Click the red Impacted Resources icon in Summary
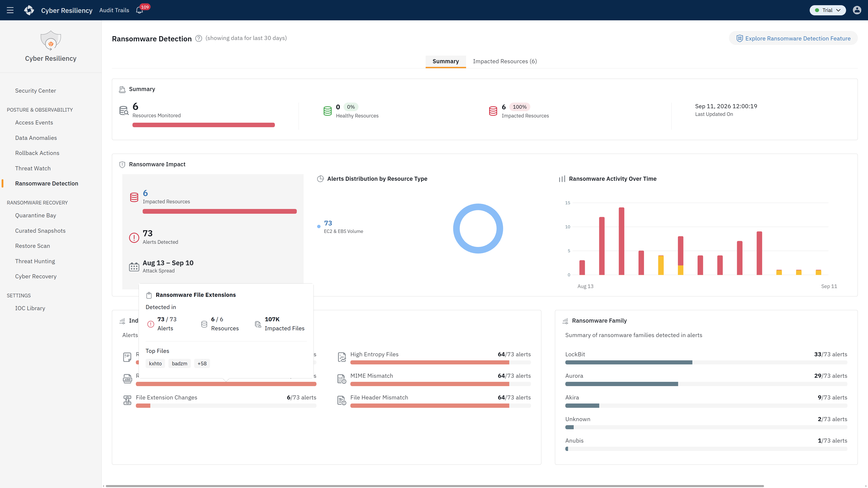868x488 pixels. (493, 111)
